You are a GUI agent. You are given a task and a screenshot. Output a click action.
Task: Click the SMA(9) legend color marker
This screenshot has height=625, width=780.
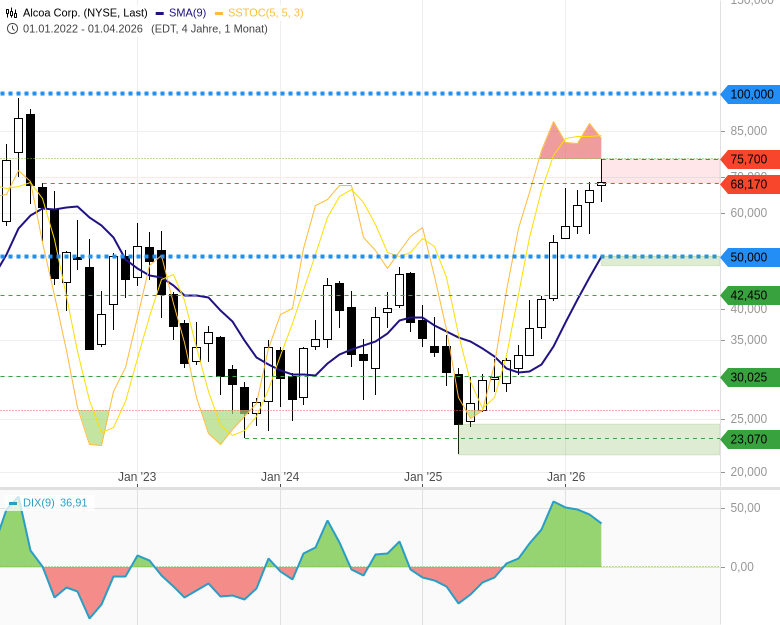point(160,13)
